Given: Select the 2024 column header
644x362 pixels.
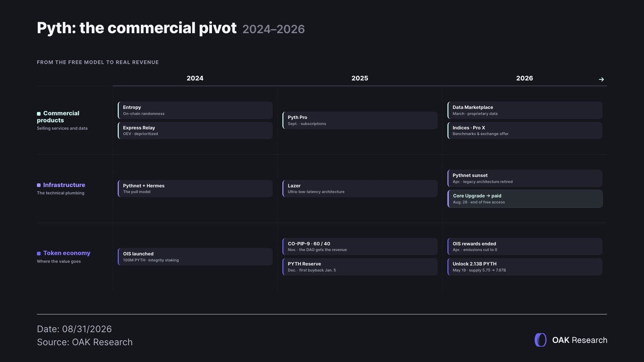Looking at the screenshot, I should click(195, 78).
